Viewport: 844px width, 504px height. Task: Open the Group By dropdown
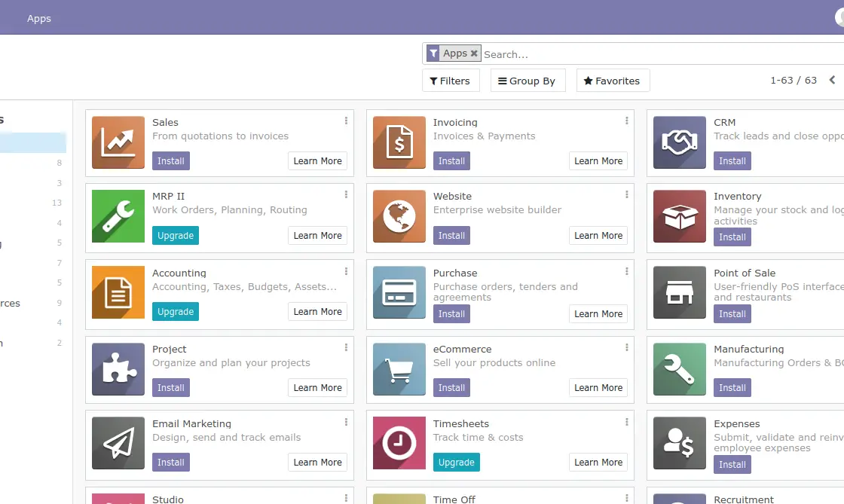pyautogui.click(x=527, y=81)
